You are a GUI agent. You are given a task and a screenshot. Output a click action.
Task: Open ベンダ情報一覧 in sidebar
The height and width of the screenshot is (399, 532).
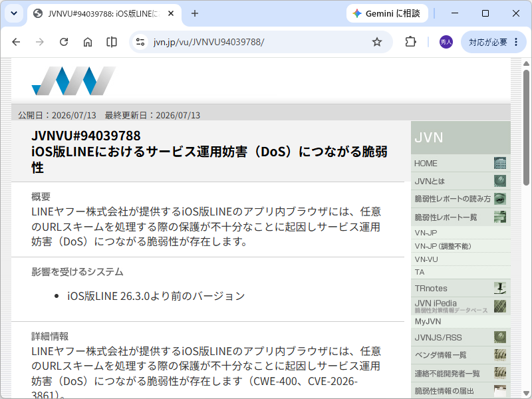pos(440,355)
